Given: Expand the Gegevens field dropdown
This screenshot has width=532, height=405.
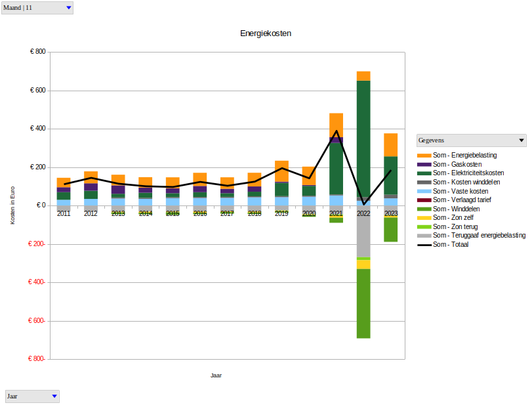Looking at the screenshot, I should click(x=522, y=140).
